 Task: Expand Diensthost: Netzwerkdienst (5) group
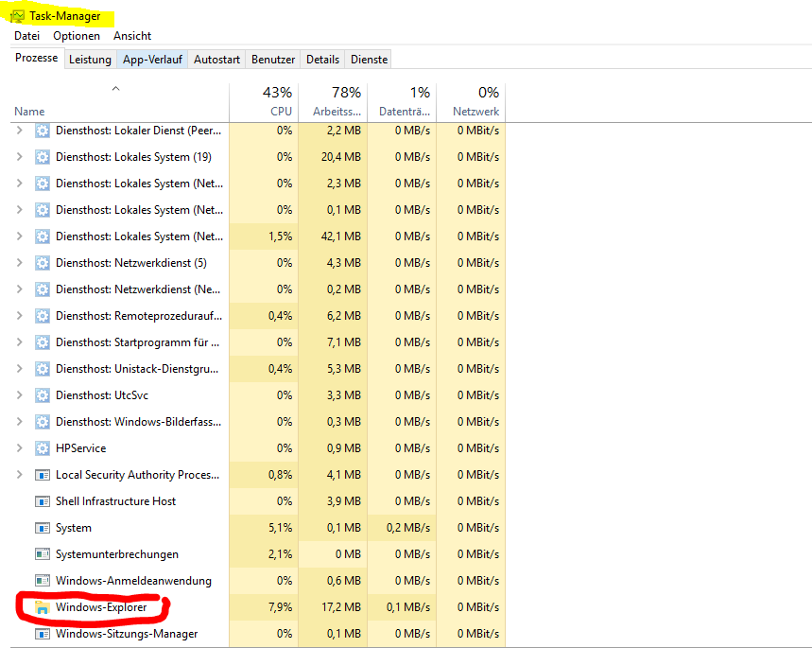pos(19,262)
